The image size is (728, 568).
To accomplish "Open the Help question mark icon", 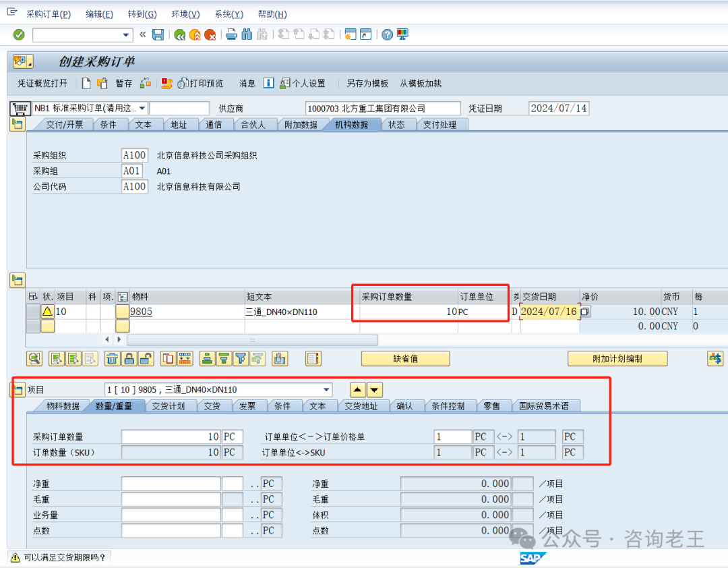I will coord(387,35).
